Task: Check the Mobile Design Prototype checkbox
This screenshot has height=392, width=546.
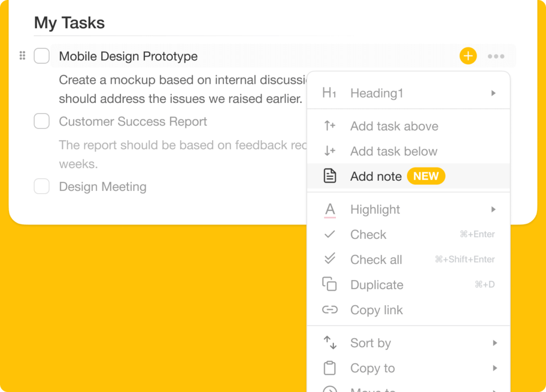Action: click(x=42, y=56)
